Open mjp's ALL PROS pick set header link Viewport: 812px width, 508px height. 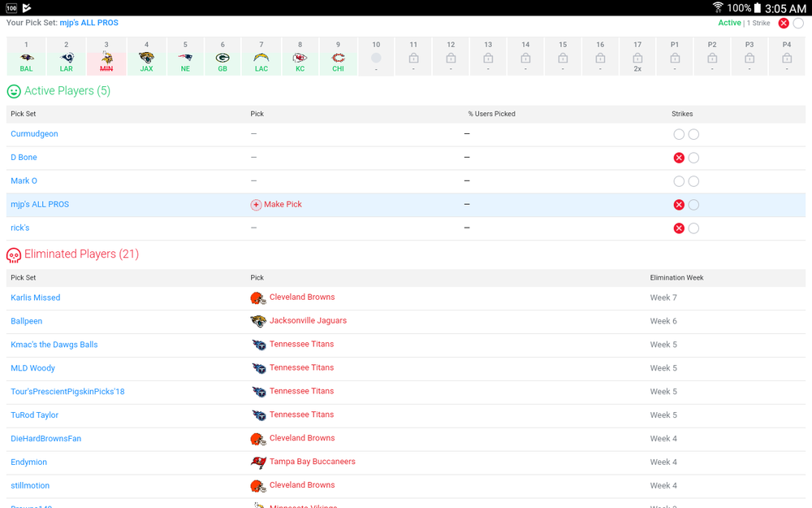pyautogui.click(x=89, y=23)
